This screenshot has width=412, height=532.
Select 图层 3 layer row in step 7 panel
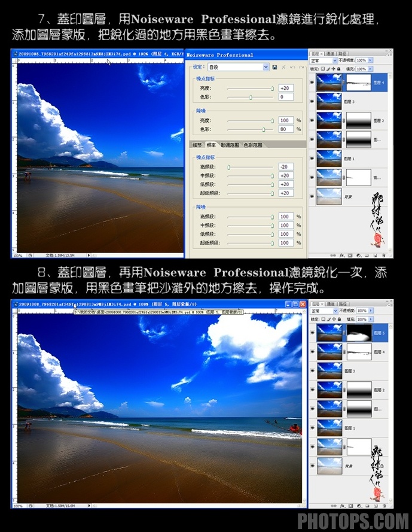point(348,102)
